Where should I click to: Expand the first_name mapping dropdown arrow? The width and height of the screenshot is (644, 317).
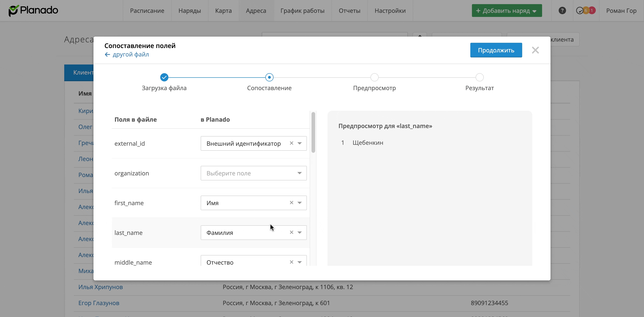[x=300, y=203]
